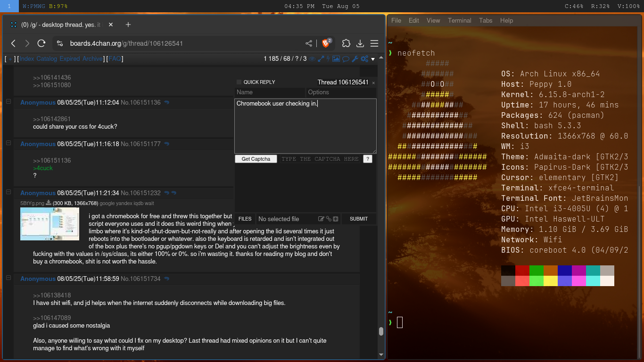This screenshot has width=644, height=362.
Task: Click the Options field in Quick Reply
Action: (x=341, y=92)
